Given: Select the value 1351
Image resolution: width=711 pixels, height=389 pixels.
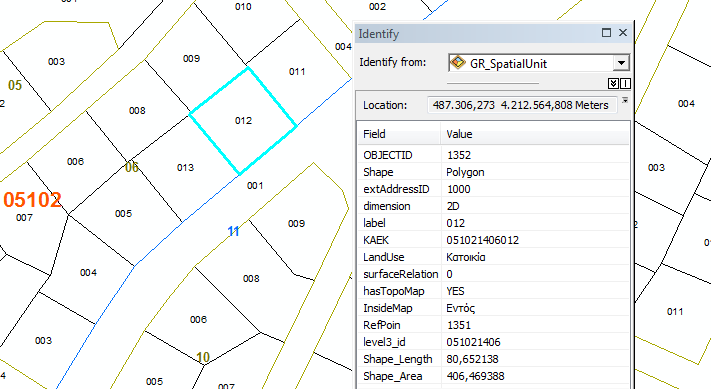Looking at the screenshot, I should pyautogui.click(x=458, y=325).
